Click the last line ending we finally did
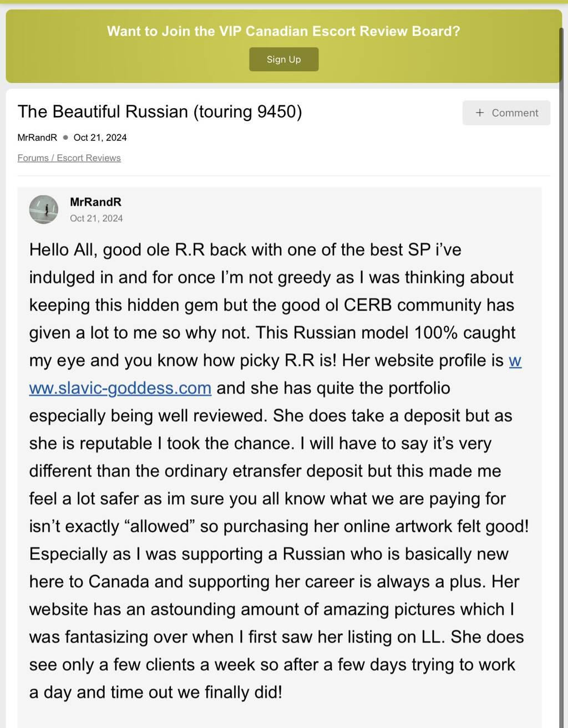The image size is (568, 728). (155, 692)
